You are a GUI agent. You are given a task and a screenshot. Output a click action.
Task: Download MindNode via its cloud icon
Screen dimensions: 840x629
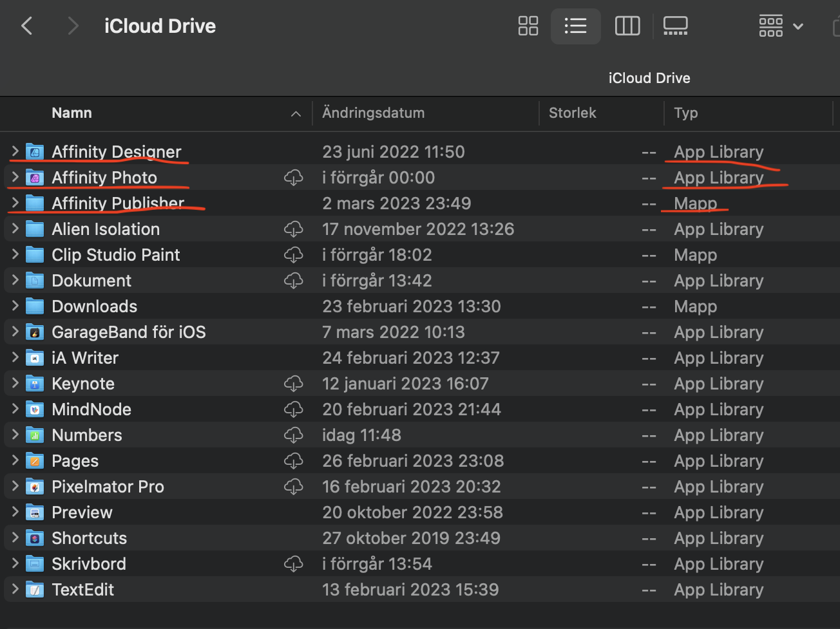(x=294, y=409)
